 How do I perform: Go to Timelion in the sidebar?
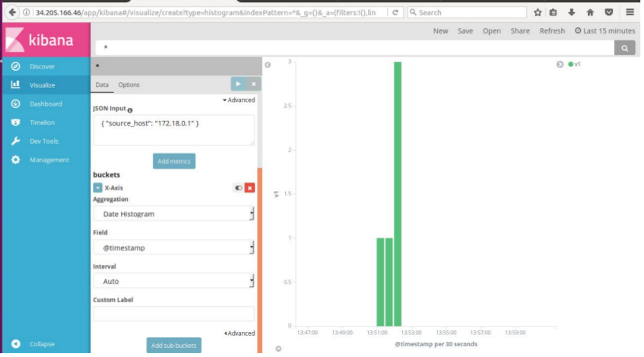[43, 123]
